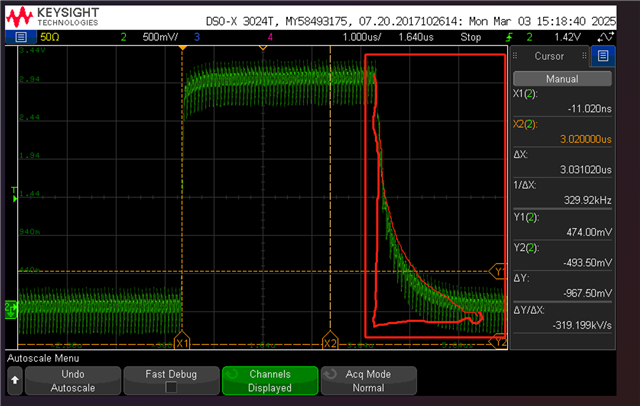Open the Manual cursor mode selector
This screenshot has height=406, width=640.
click(x=562, y=79)
